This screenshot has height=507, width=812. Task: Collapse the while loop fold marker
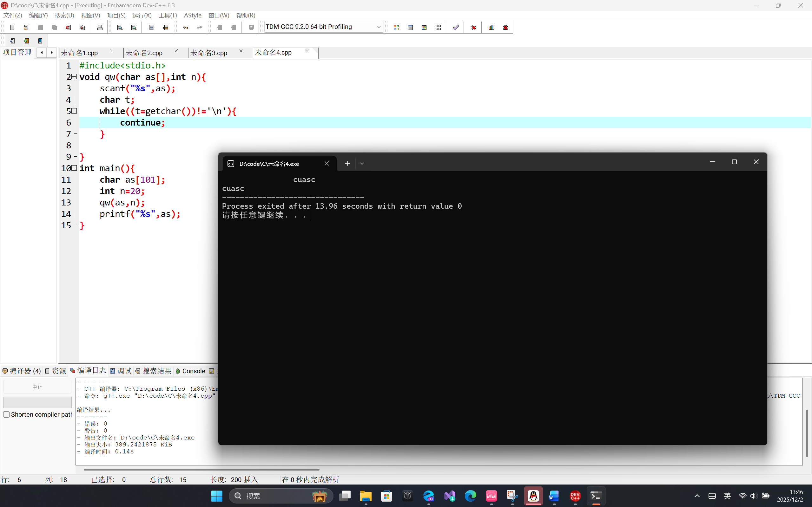point(75,111)
